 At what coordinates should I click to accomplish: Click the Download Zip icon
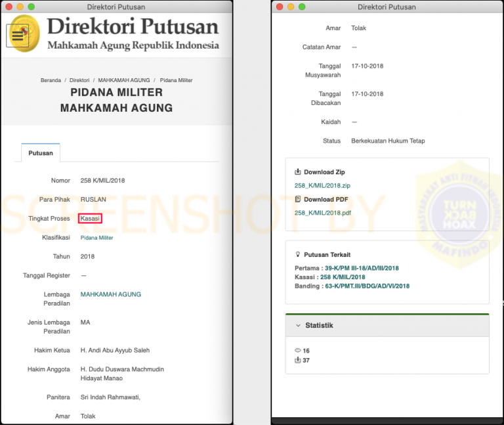coord(298,172)
